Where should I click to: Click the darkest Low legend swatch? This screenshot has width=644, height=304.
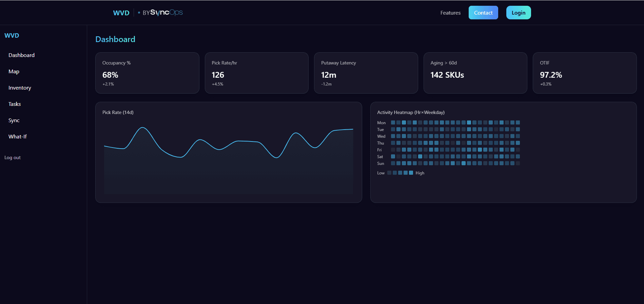tap(389, 173)
